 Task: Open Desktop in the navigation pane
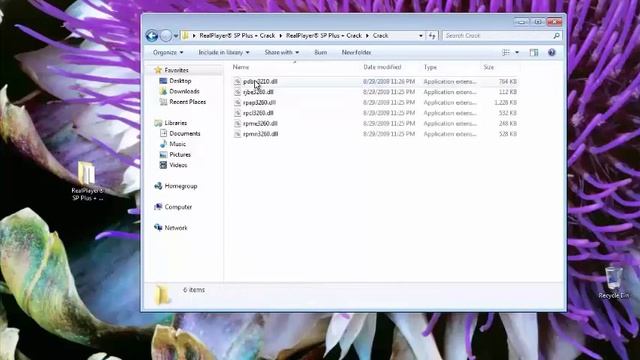click(x=180, y=81)
